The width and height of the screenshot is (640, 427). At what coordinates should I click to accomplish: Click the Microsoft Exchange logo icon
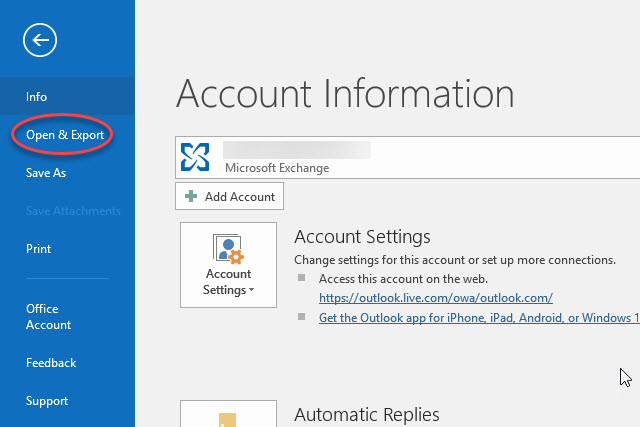click(x=195, y=157)
